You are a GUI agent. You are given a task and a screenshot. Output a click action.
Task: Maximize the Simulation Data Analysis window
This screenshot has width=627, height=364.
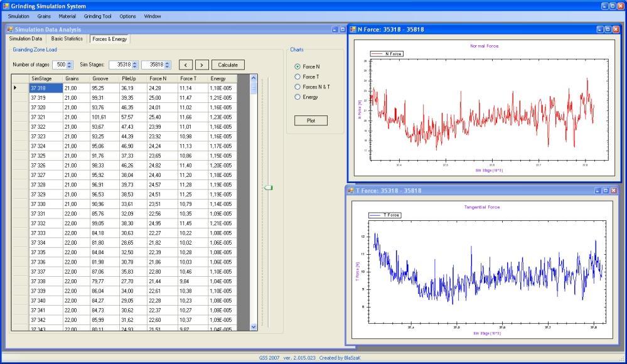[343, 29]
